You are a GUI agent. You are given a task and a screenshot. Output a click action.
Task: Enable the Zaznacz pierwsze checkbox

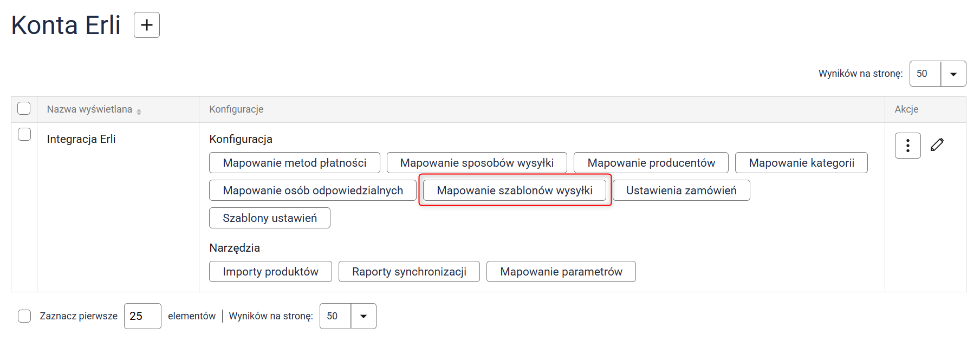coord(24,316)
